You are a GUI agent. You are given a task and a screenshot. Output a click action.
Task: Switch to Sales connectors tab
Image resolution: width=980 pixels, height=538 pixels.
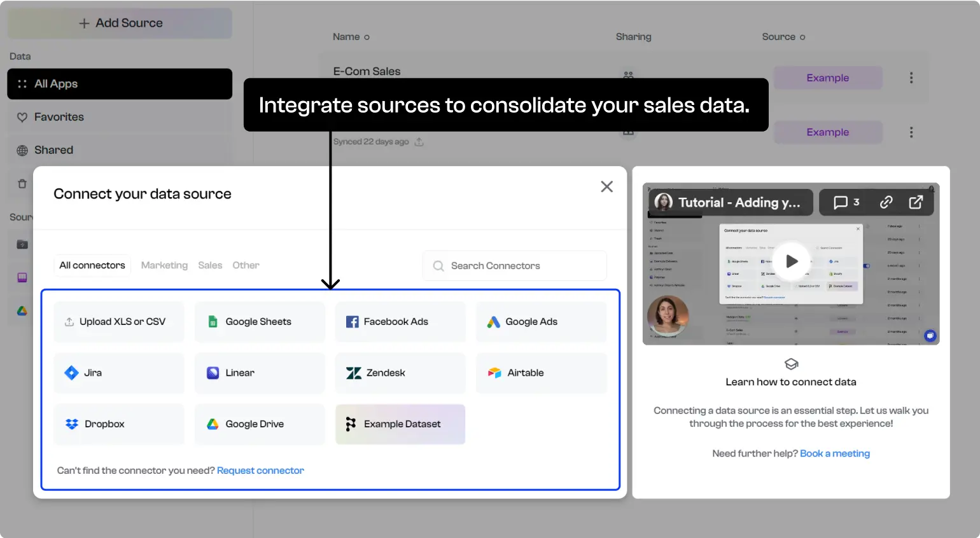(210, 265)
